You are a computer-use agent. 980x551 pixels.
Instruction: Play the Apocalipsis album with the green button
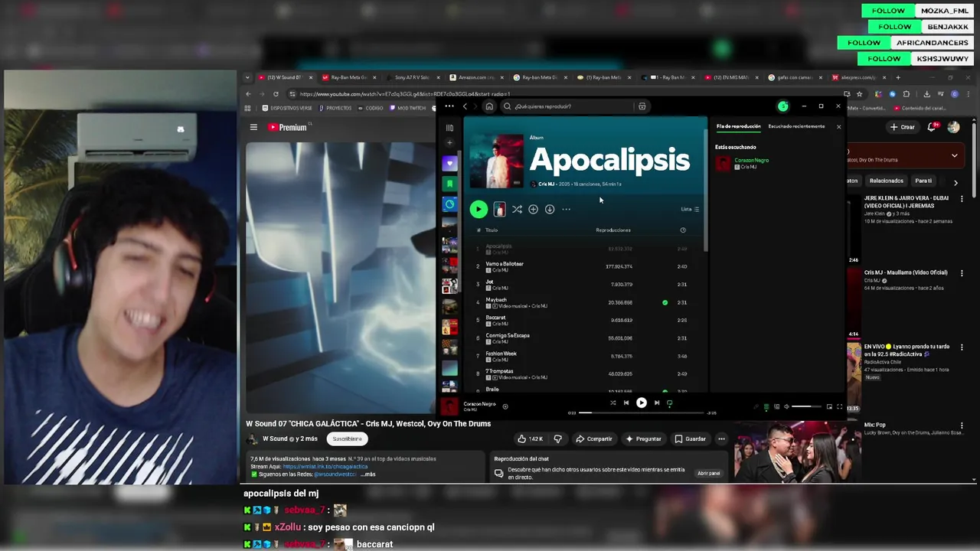pos(479,209)
